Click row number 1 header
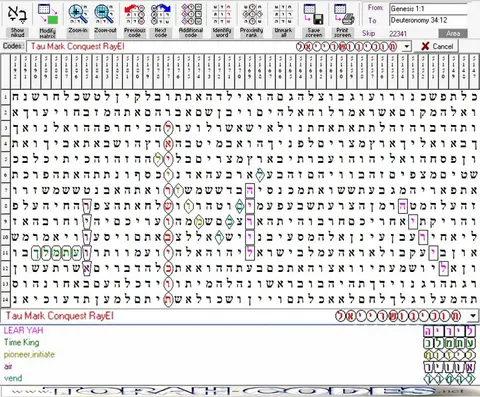Viewport: 480px width, 397px height. click(x=5, y=97)
